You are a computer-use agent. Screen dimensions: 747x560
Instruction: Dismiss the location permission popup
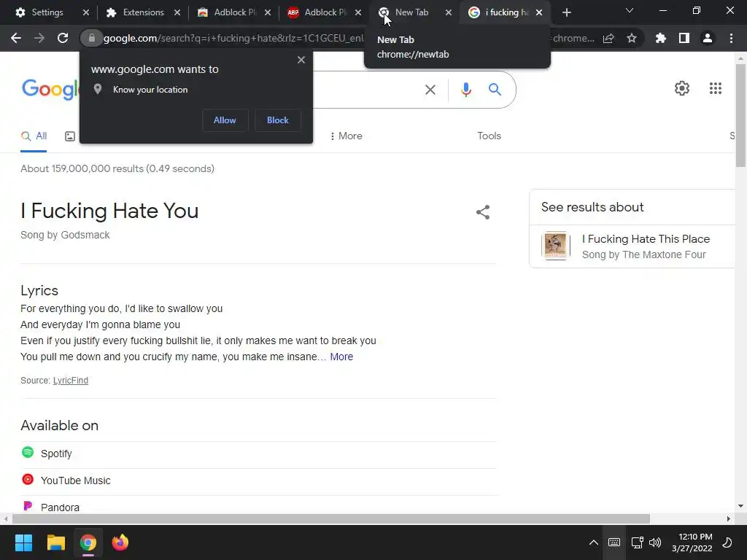(301, 60)
